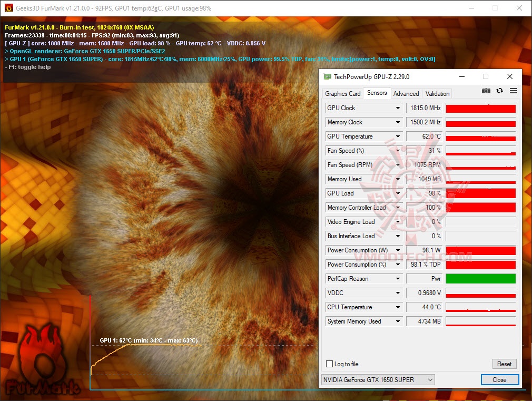Image resolution: width=532 pixels, height=401 pixels.
Task: Expand the Fan Speed (RPM) sensor dropdown
Action: 398,165
